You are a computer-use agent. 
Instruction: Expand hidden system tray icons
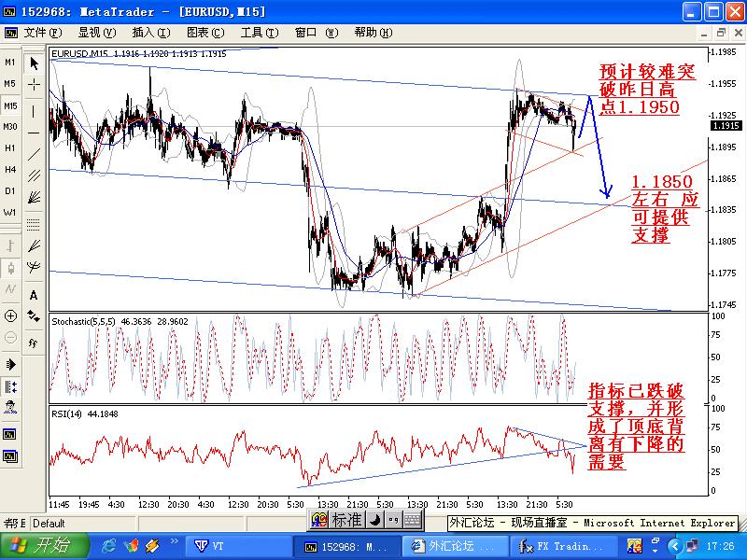(674, 546)
